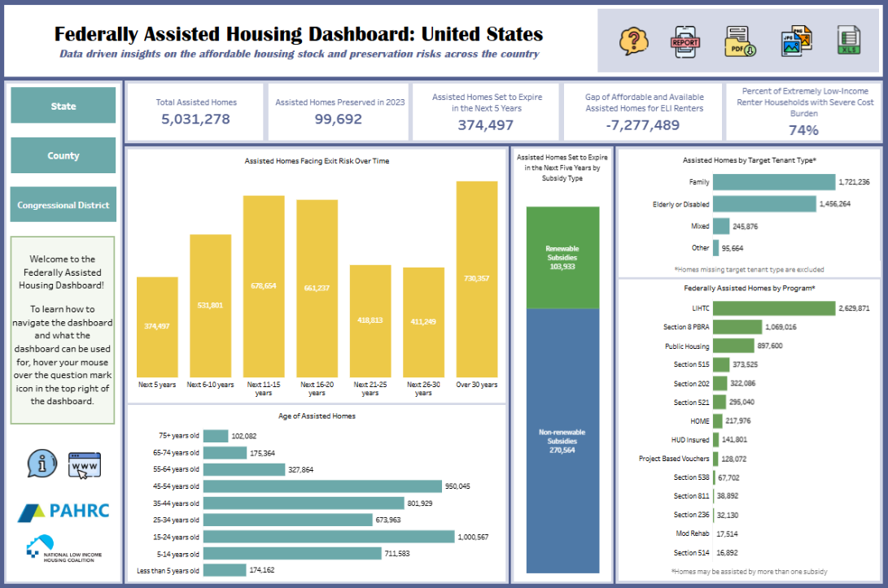Select Section 8 PBRA program bar
This screenshot has width=888, height=588.
point(737,327)
